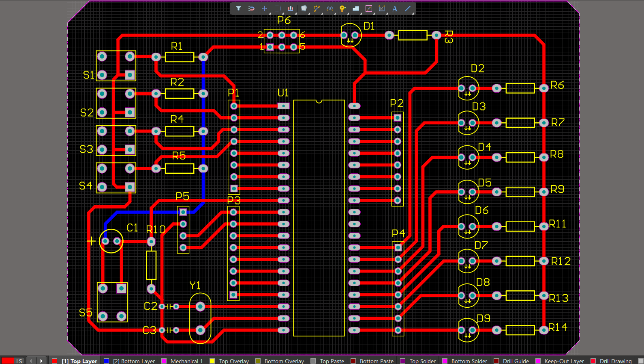Open the Snapping magnet options
Image resolution: width=644 pixels, height=364 pixels.
pos(251,9)
